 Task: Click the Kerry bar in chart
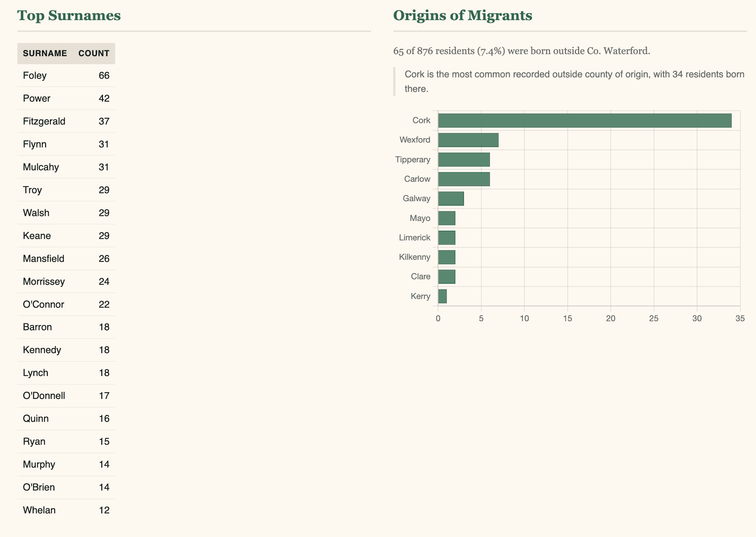[x=443, y=296]
